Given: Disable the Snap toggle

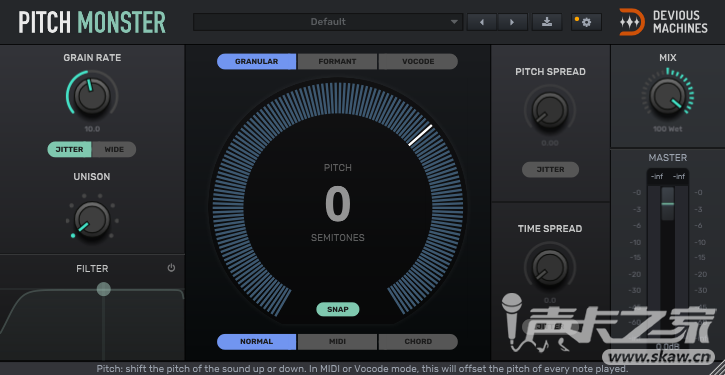Looking at the screenshot, I should tap(338, 309).
